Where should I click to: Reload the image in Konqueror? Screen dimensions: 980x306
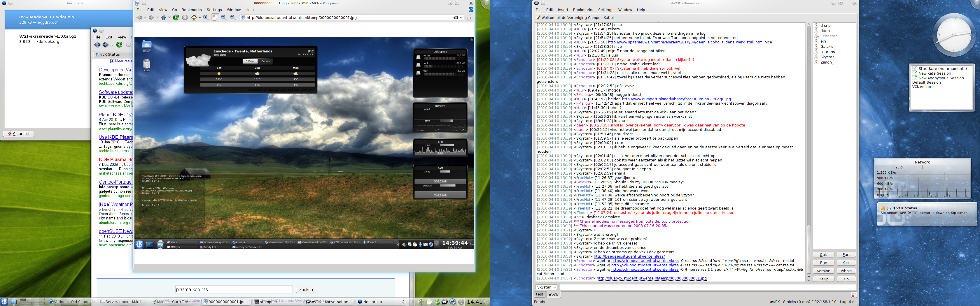coord(176,17)
